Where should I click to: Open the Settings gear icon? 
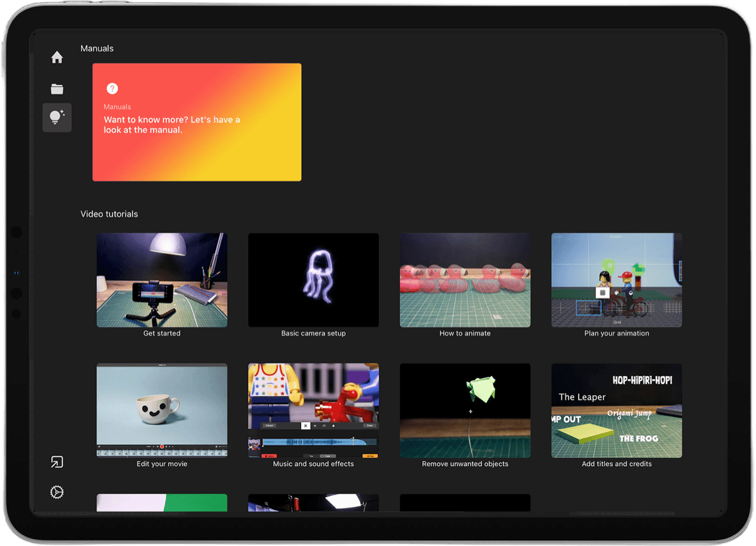click(x=57, y=492)
